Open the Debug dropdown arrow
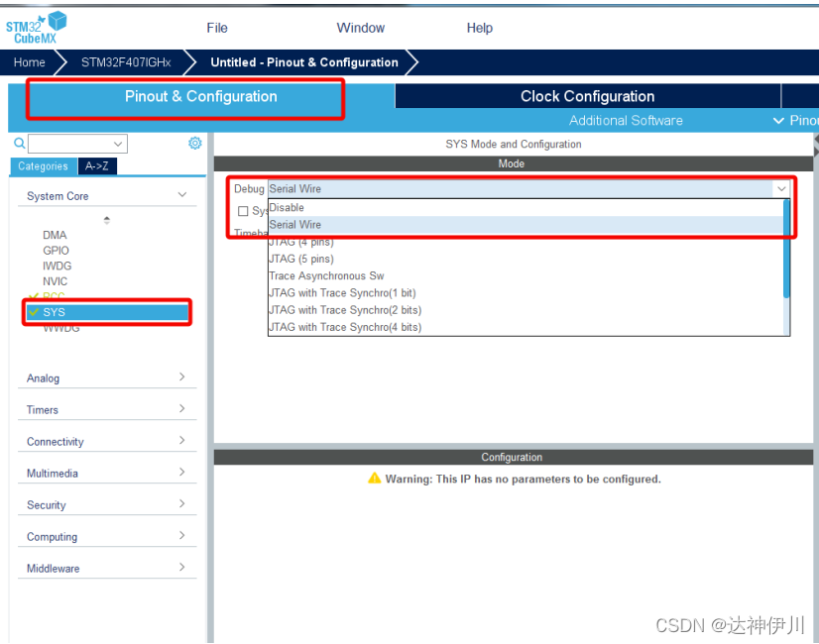This screenshot has width=819, height=644. (781, 189)
